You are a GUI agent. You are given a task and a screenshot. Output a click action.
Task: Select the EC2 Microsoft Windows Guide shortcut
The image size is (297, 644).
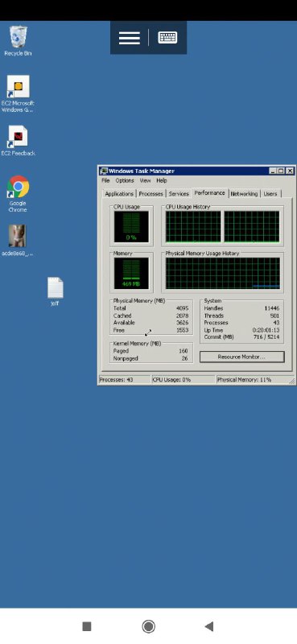coord(18,93)
